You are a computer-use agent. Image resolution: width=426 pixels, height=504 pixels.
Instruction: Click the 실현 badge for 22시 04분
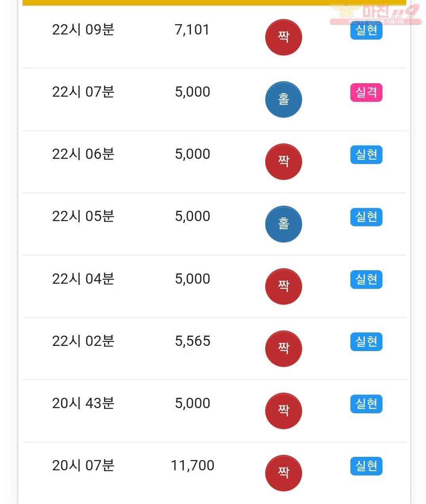366,279
